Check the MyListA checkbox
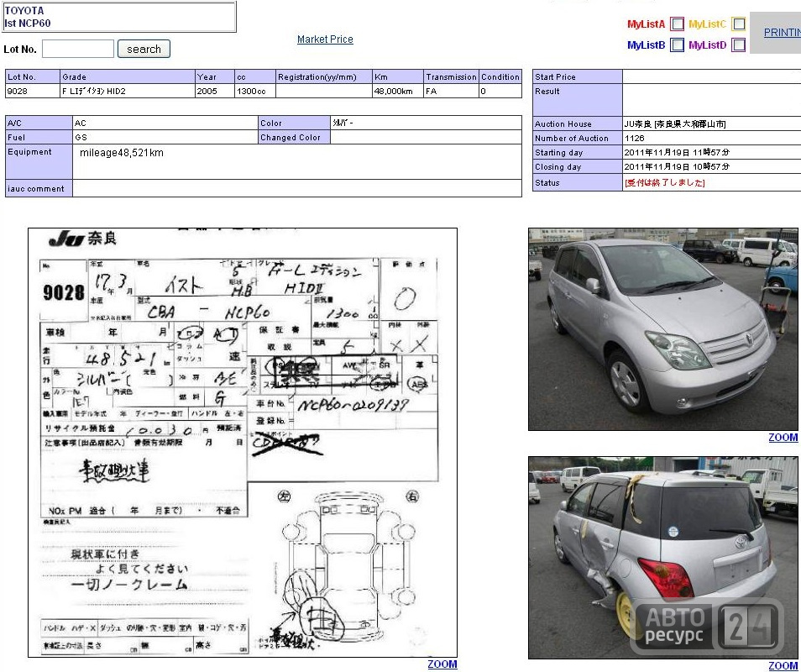The image size is (801, 672). [677, 24]
